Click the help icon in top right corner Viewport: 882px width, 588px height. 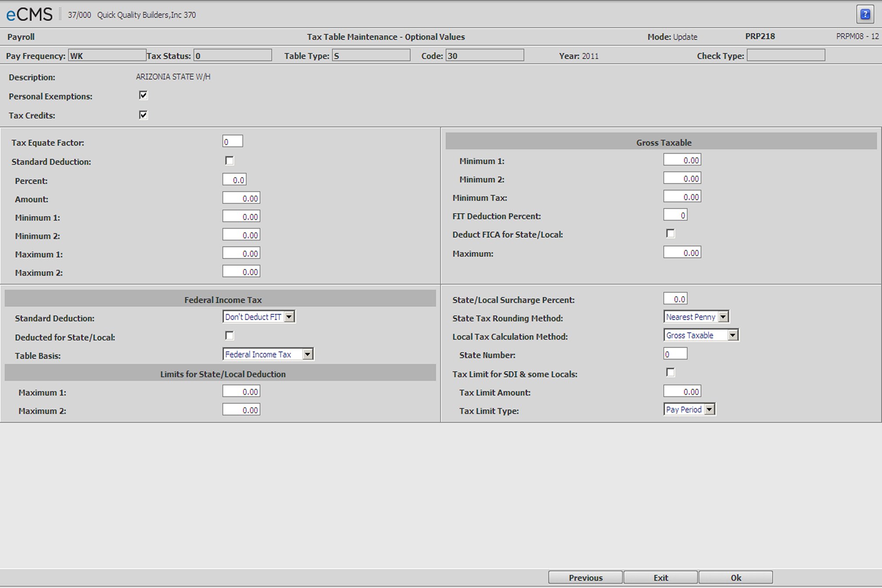coord(866,14)
